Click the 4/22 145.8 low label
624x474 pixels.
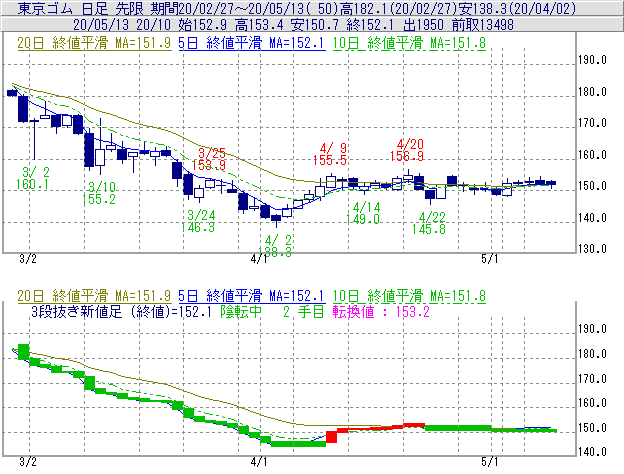pos(429,223)
